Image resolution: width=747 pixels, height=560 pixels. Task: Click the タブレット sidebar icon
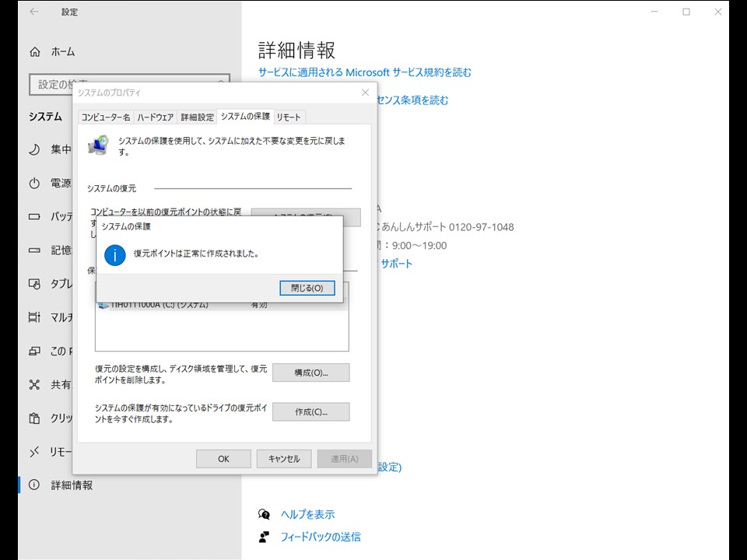pyautogui.click(x=35, y=284)
